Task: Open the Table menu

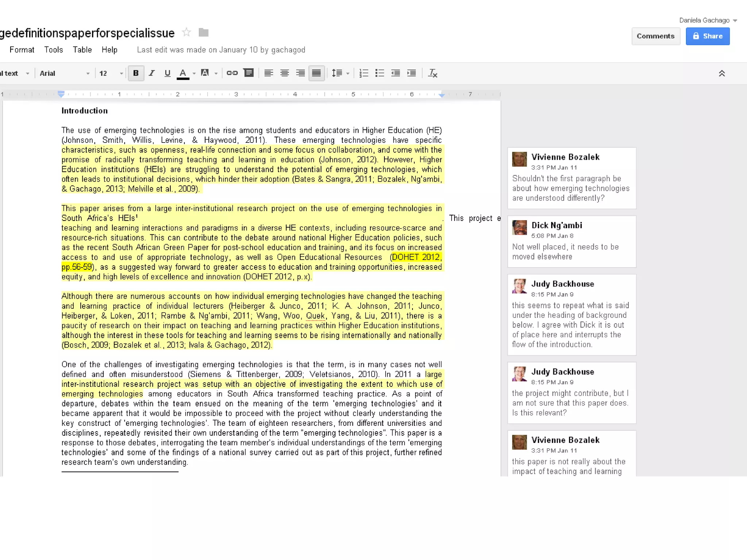Action: click(82, 50)
